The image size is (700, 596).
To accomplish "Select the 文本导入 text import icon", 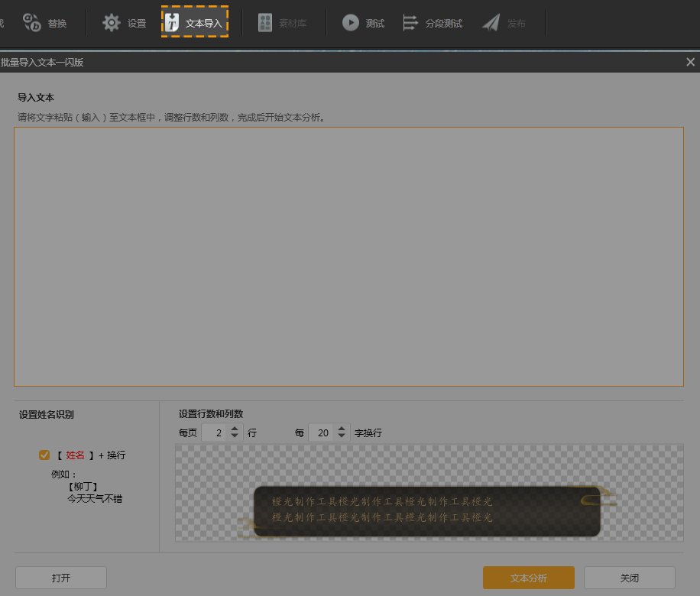I will click(173, 23).
